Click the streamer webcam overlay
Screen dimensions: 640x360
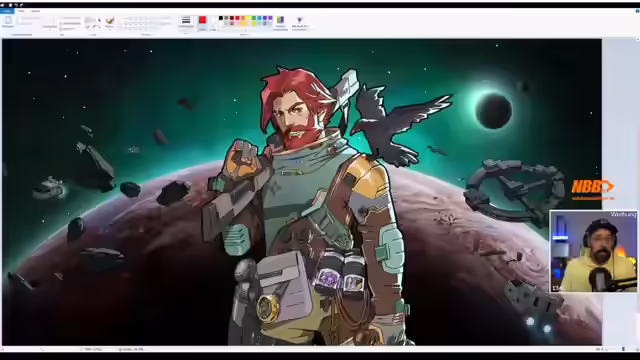point(593,251)
